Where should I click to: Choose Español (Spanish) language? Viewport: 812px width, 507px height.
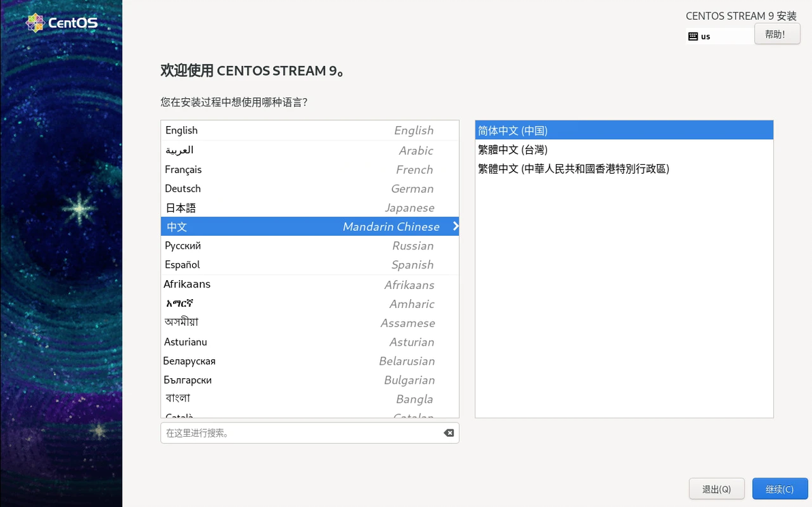310,264
